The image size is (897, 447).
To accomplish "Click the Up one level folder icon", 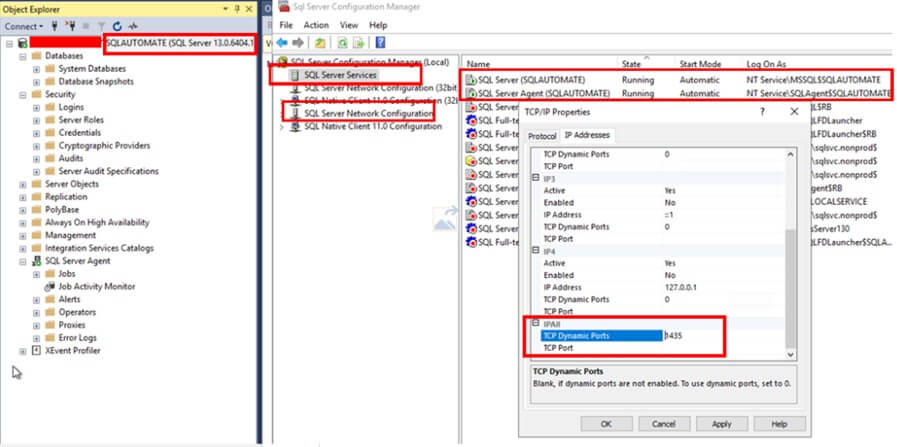I will coord(320,43).
